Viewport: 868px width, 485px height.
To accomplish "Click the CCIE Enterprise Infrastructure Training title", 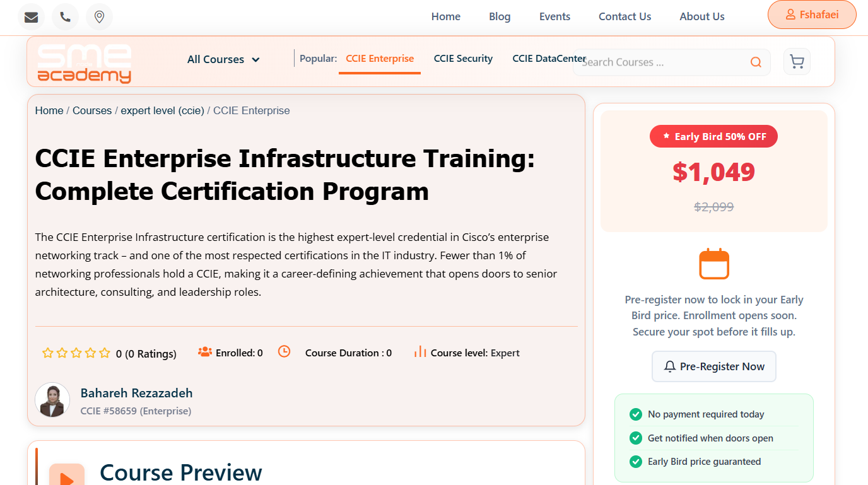I will (285, 175).
